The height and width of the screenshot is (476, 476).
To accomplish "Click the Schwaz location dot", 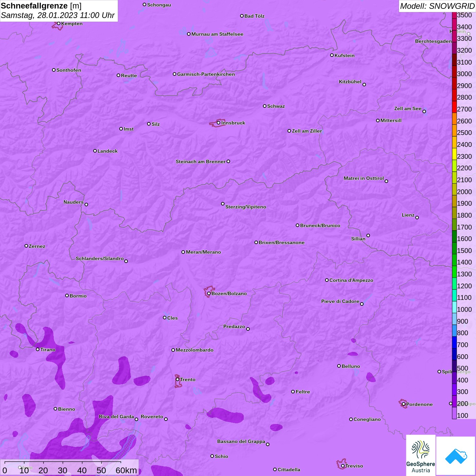I will coord(265,106).
